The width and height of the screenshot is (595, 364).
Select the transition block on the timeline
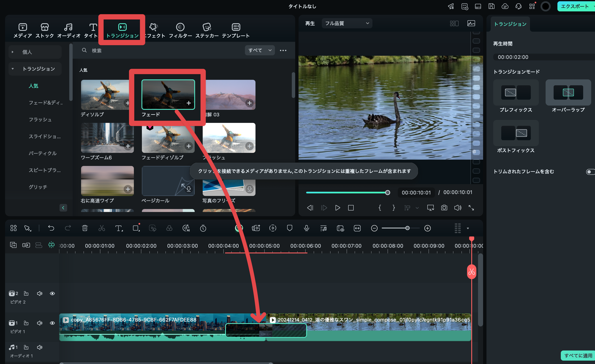click(x=266, y=330)
